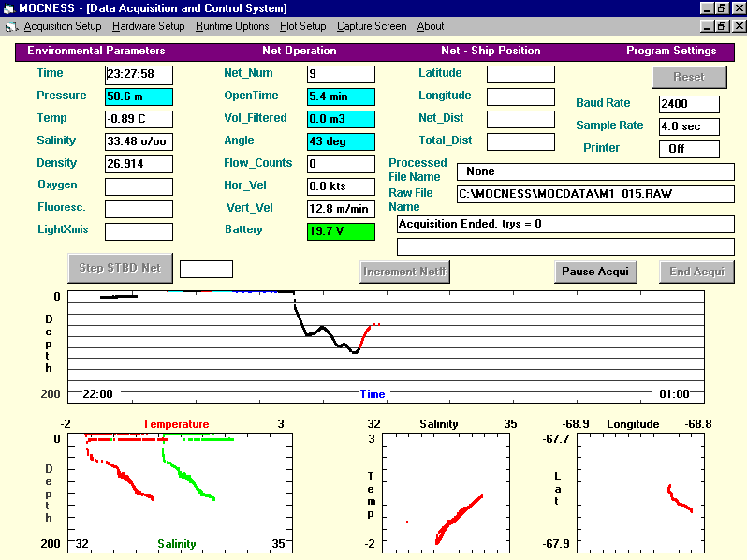Image resolution: width=747 pixels, height=560 pixels.
Task: Click the Pressure field showing 58.6 m
Action: pos(139,96)
